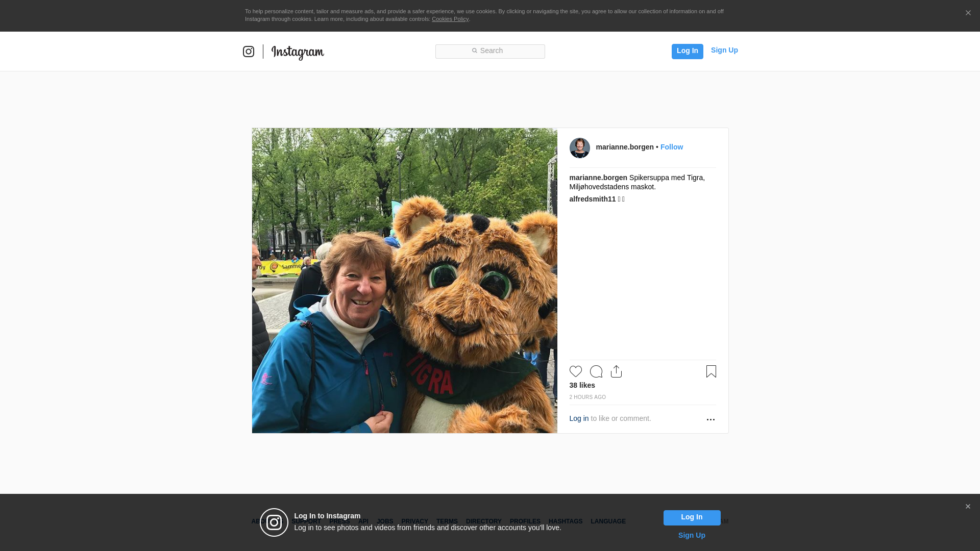Open marianne.borgen username in caption

click(x=598, y=178)
